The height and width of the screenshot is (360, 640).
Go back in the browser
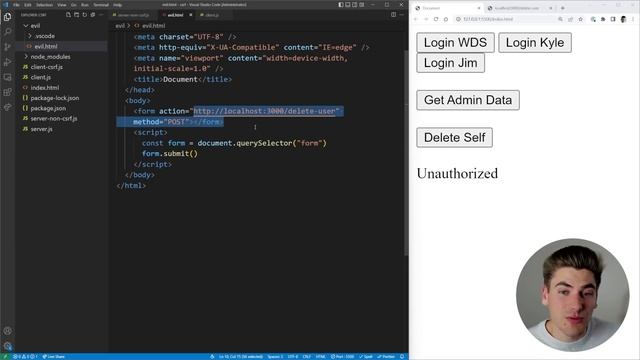pos(416,19)
